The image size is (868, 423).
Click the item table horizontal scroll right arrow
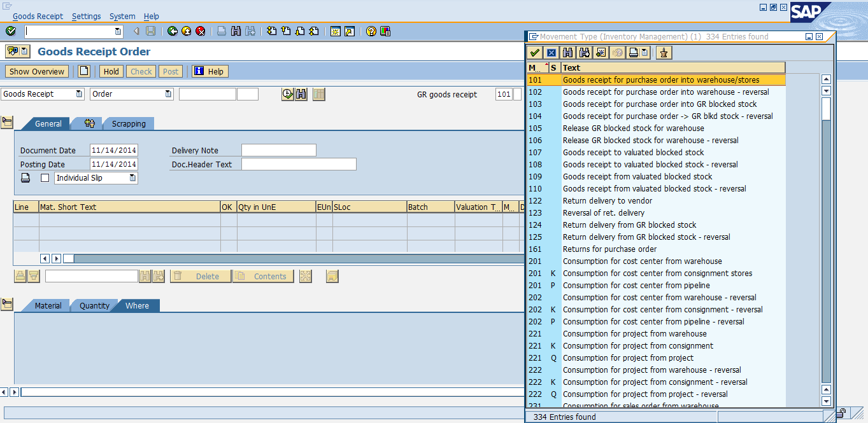pos(57,258)
